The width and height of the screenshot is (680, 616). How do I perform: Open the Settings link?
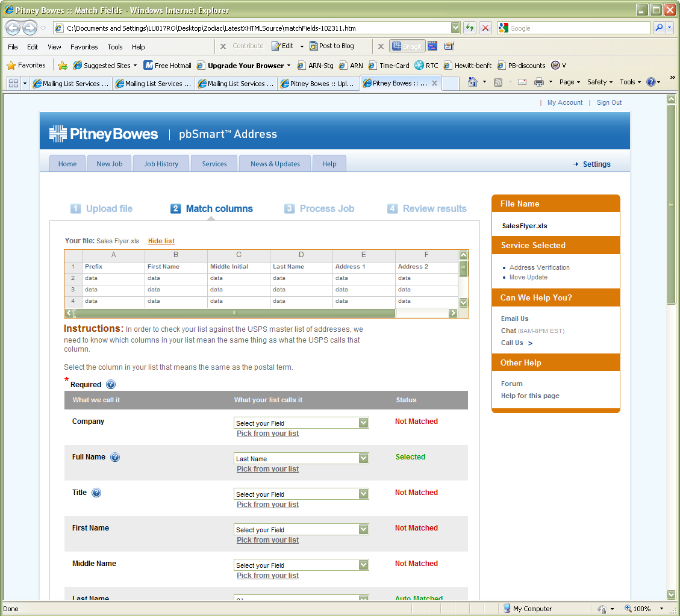(x=596, y=164)
